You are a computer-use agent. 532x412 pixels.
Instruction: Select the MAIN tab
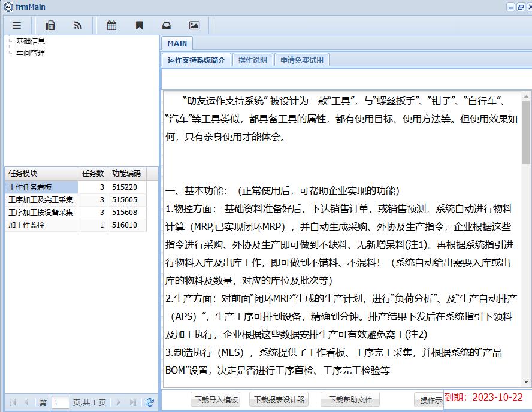(177, 44)
